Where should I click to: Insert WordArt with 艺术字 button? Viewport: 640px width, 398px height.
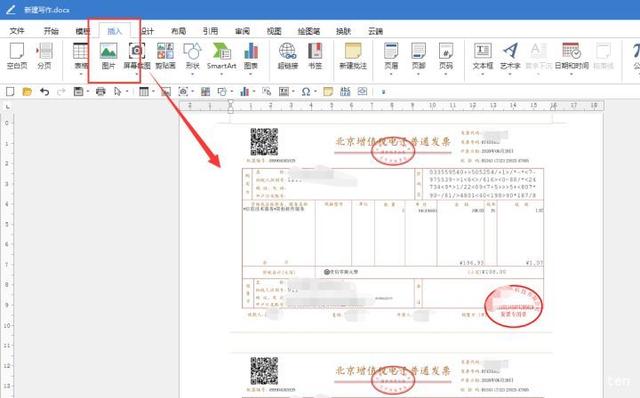[x=510, y=56]
